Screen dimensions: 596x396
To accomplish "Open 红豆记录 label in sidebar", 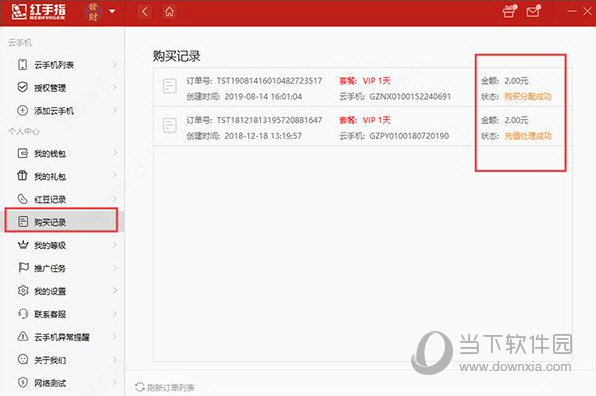I will [50, 199].
